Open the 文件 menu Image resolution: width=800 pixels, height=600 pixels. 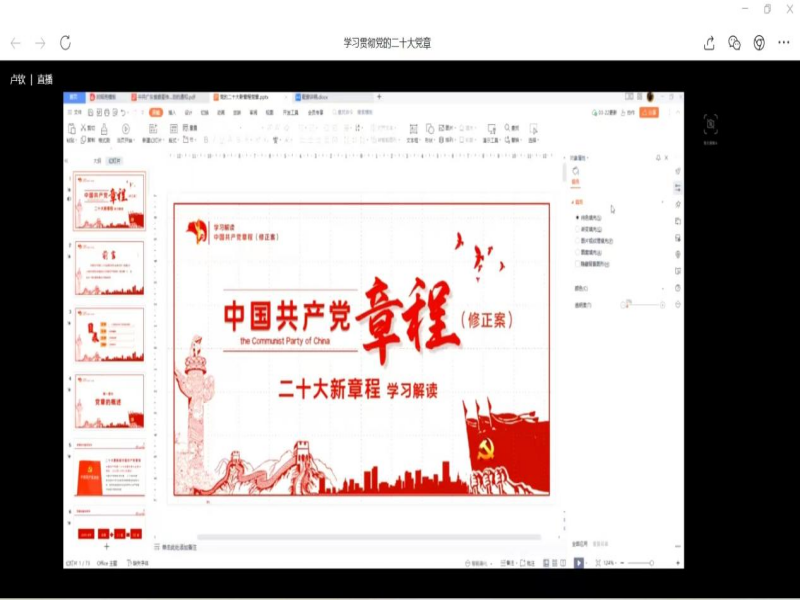(x=75, y=112)
